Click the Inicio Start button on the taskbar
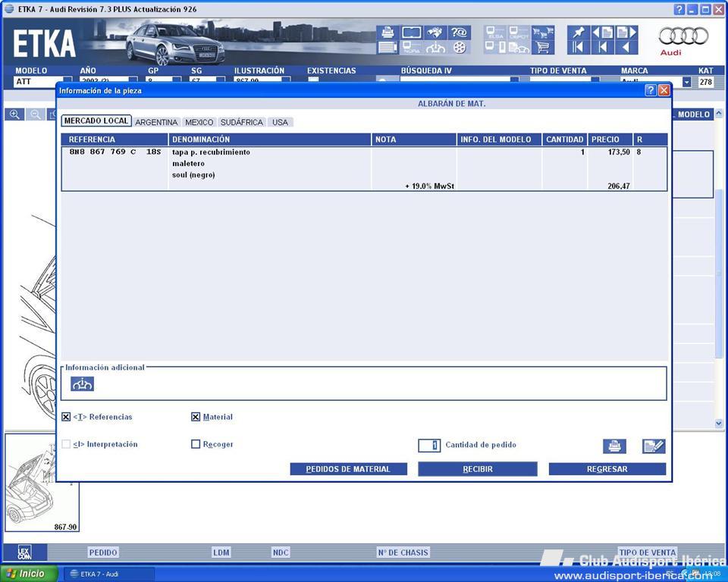 coord(29,574)
